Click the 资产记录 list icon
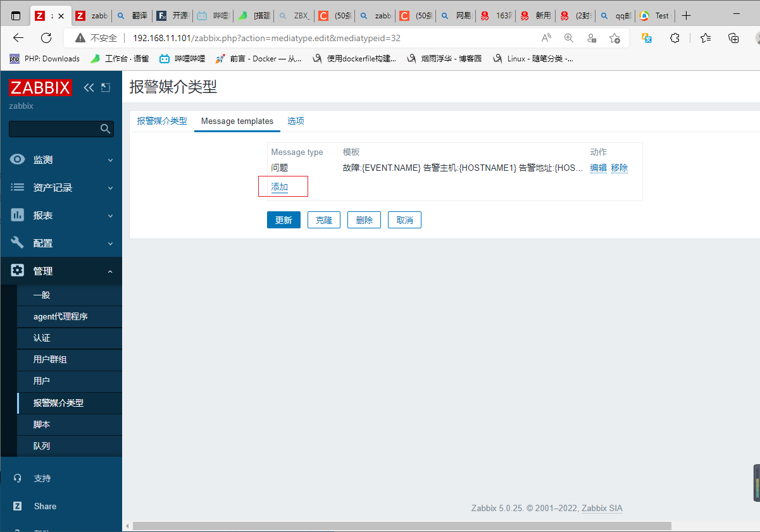The height and width of the screenshot is (532, 760). coord(18,188)
